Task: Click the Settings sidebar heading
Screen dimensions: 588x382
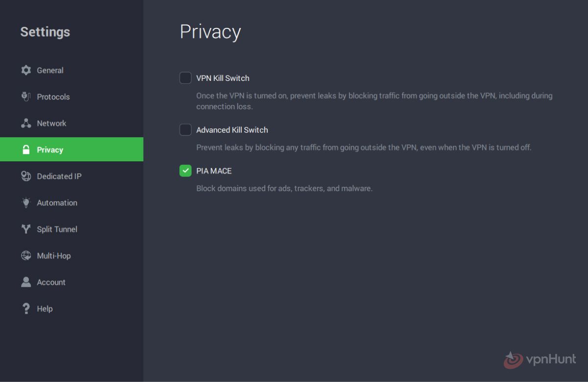Action: [x=45, y=32]
